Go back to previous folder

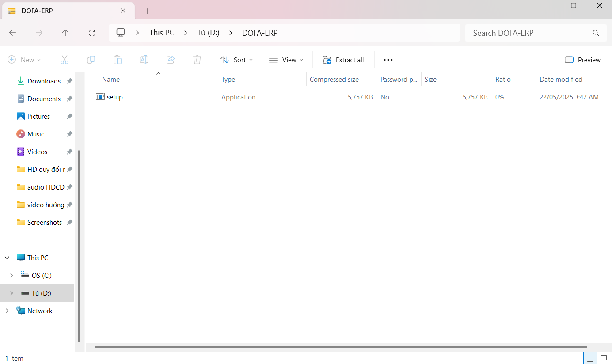[13, 33]
